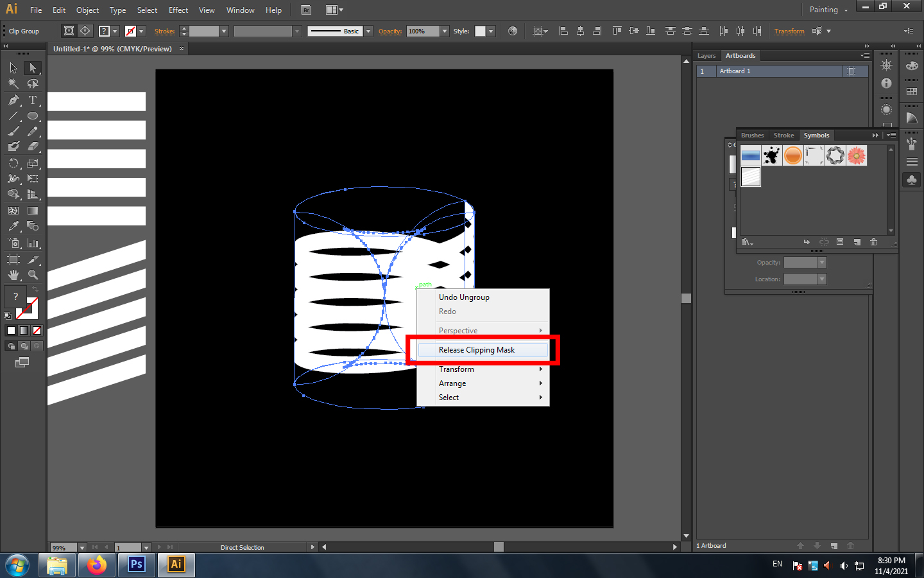Select the Pen tool
The height and width of the screenshot is (578, 924).
13,100
